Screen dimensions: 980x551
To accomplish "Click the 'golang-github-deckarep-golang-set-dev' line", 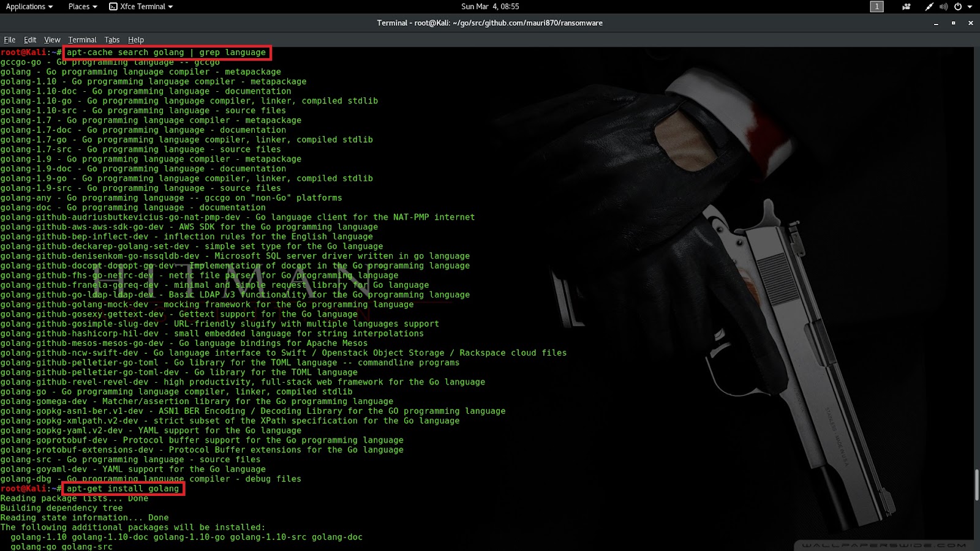I will [x=192, y=247].
